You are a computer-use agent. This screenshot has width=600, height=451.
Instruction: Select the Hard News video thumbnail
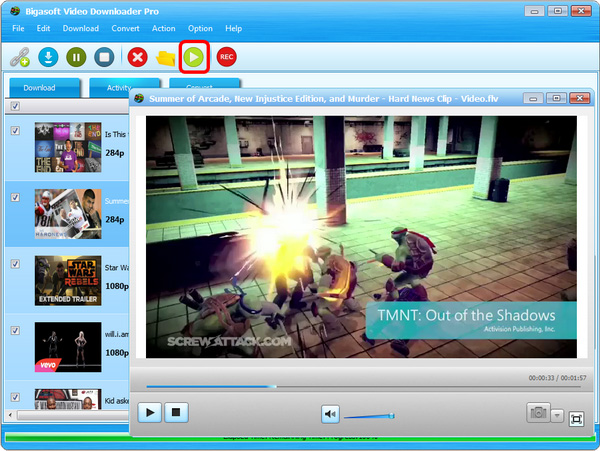tap(68, 214)
